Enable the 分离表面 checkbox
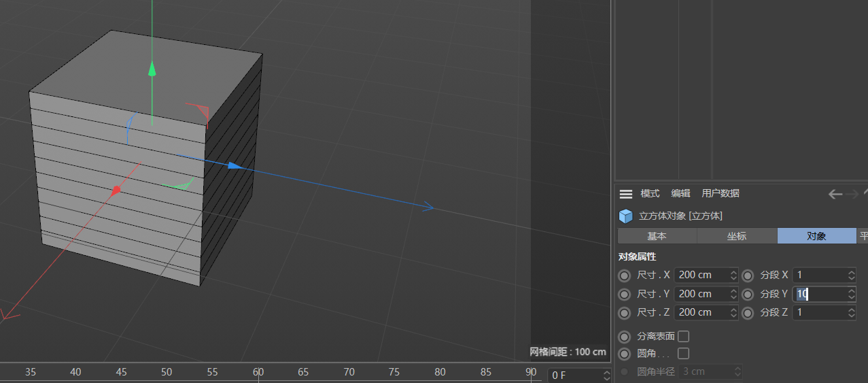Screen dimensions: 868x383 click(x=683, y=336)
